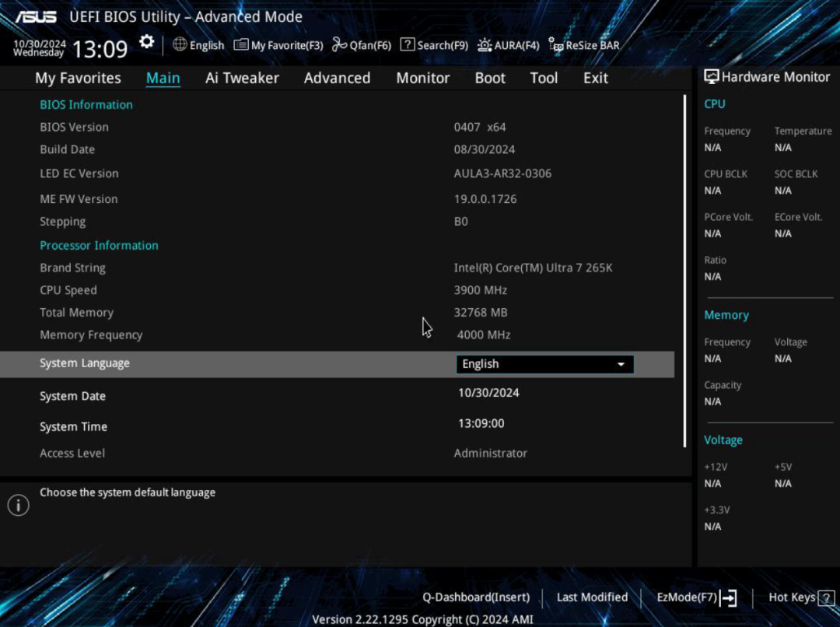This screenshot has width=840, height=627.
Task: Click the EzMode(F7) exit arrow icon
Action: (x=729, y=597)
